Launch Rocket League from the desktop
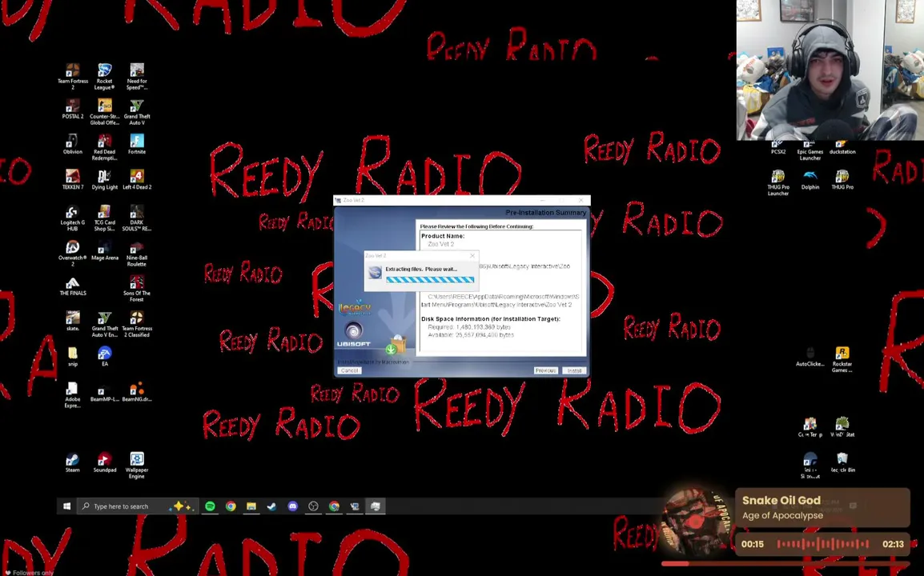The image size is (924, 576). 104,77
